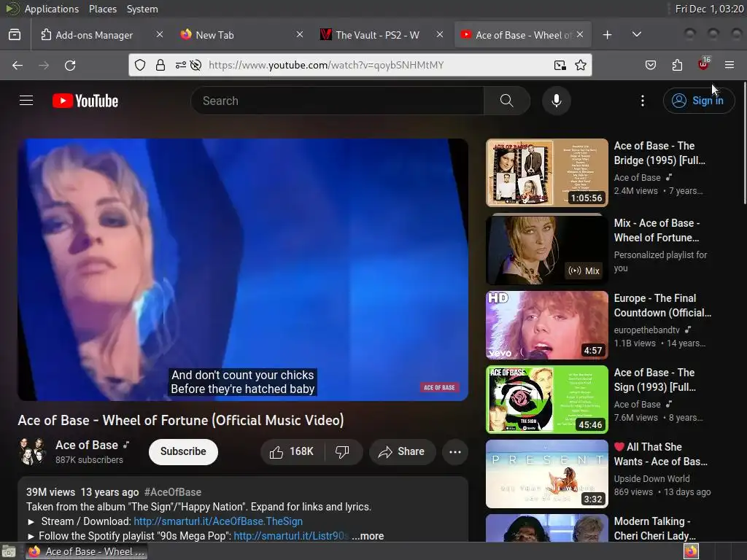Click the #AceOfBase hashtag
This screenshot has height=560, width=747.
172,492
